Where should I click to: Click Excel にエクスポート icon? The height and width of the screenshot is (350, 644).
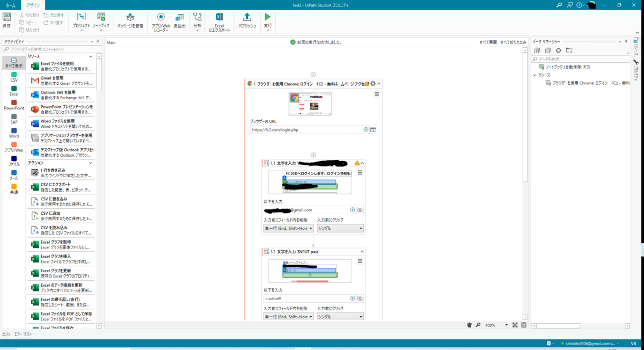pyautogui.click(x=219, y=23)
